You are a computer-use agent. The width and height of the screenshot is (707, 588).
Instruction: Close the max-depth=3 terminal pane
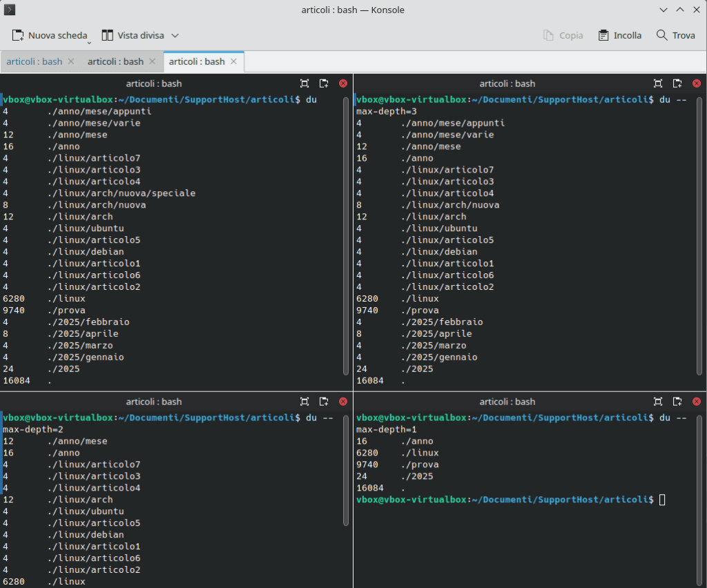[697, 84]
